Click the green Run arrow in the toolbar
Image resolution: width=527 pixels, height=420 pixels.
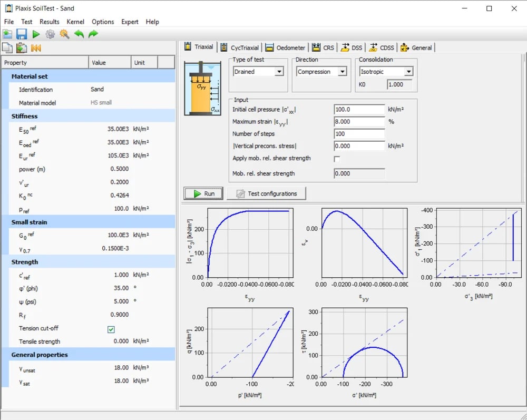click(35, 33)
